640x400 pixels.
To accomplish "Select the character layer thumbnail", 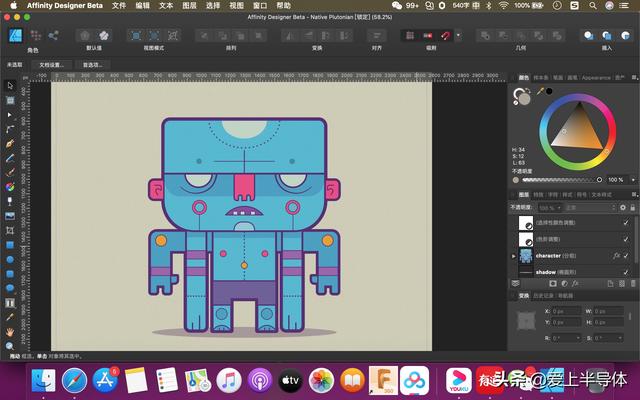I will tap(526, 256).
